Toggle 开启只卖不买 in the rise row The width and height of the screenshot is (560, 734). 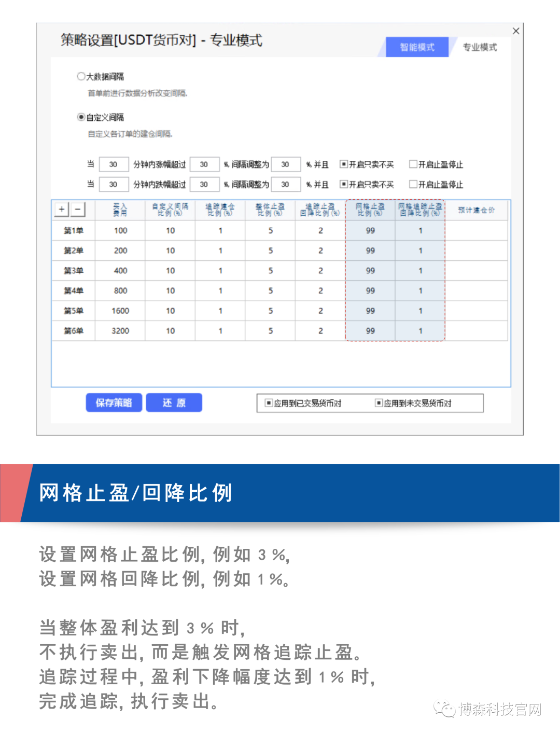pyautogui.click(x=343, y=164)
